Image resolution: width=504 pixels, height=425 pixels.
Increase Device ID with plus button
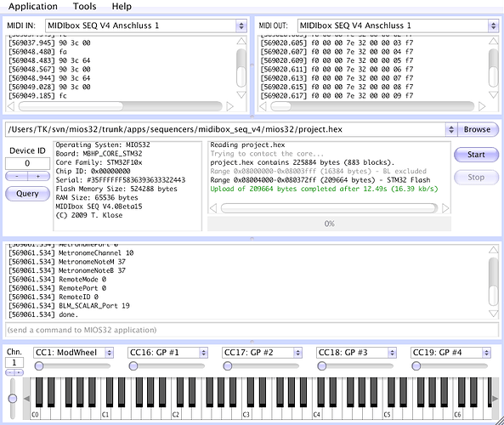click(38, 176)
